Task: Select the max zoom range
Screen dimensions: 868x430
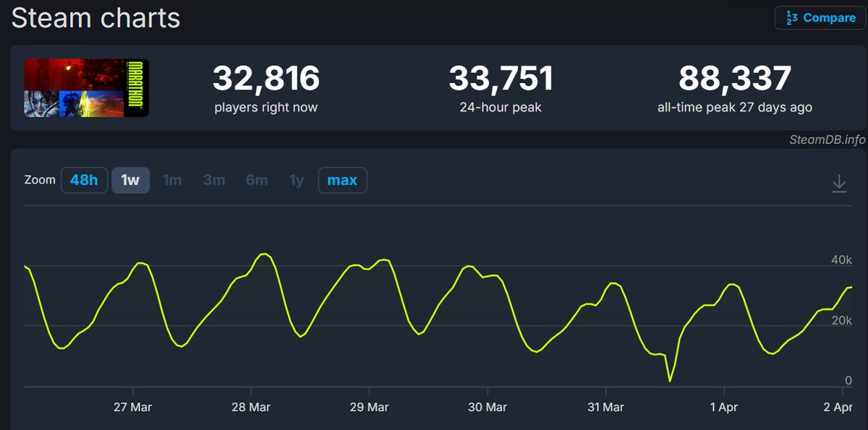Action: pyautogui.click(x=342, y=180)
